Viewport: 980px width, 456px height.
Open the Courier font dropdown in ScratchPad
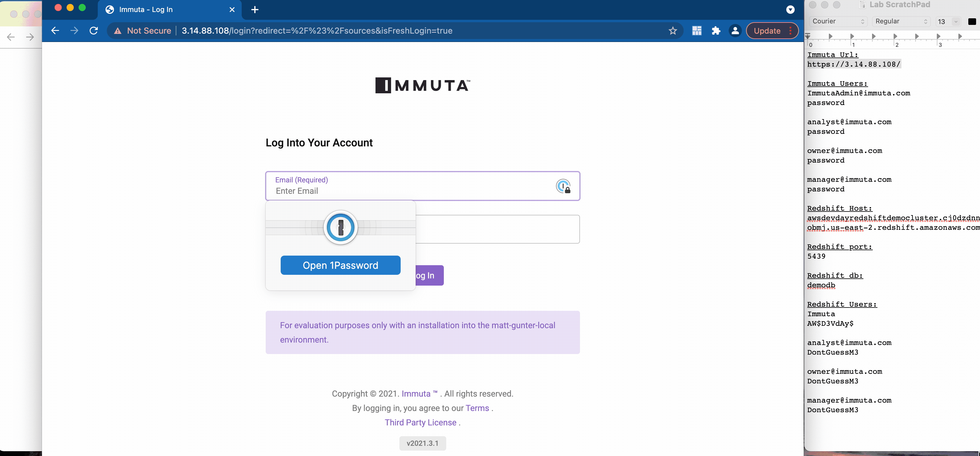(838, 21)
